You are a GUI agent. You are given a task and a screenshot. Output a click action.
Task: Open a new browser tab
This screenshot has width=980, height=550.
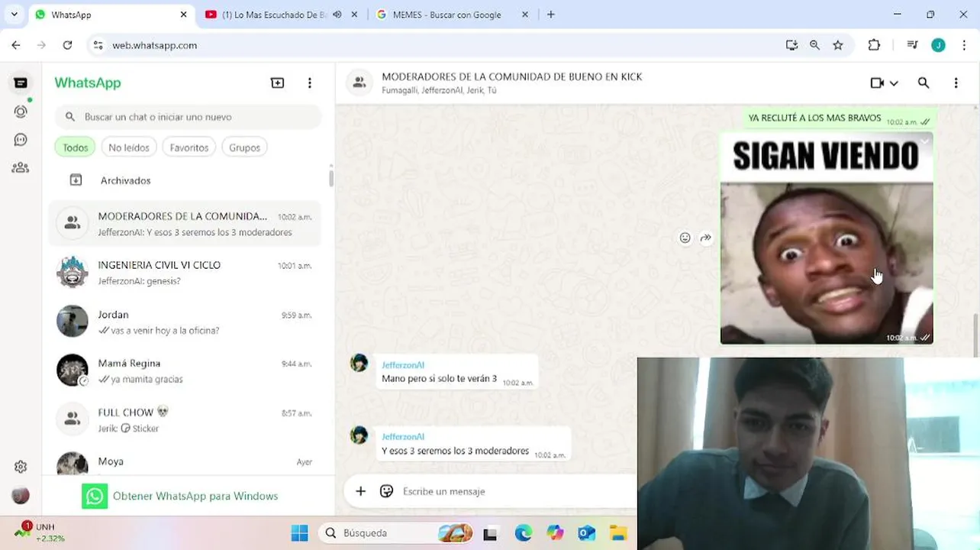click(551, 15)
